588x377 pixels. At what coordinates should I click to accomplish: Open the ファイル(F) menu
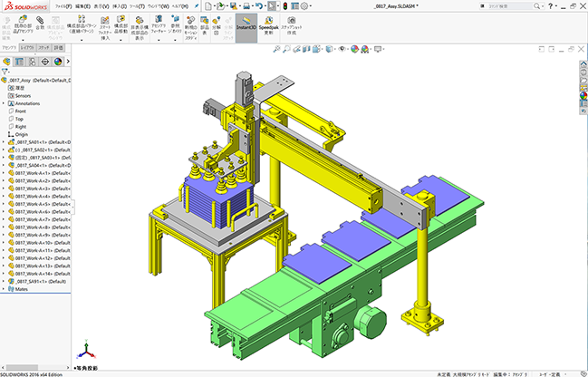point(62,5)
